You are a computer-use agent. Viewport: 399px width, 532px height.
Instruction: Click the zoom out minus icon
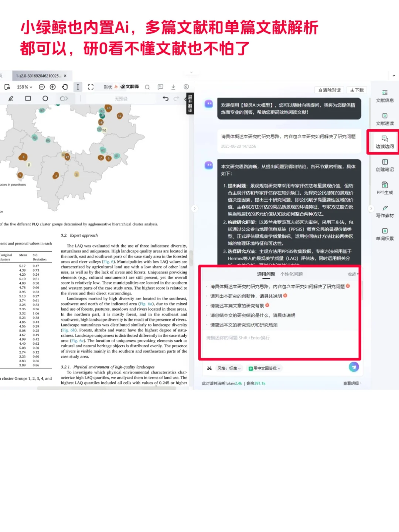point(42,87)
